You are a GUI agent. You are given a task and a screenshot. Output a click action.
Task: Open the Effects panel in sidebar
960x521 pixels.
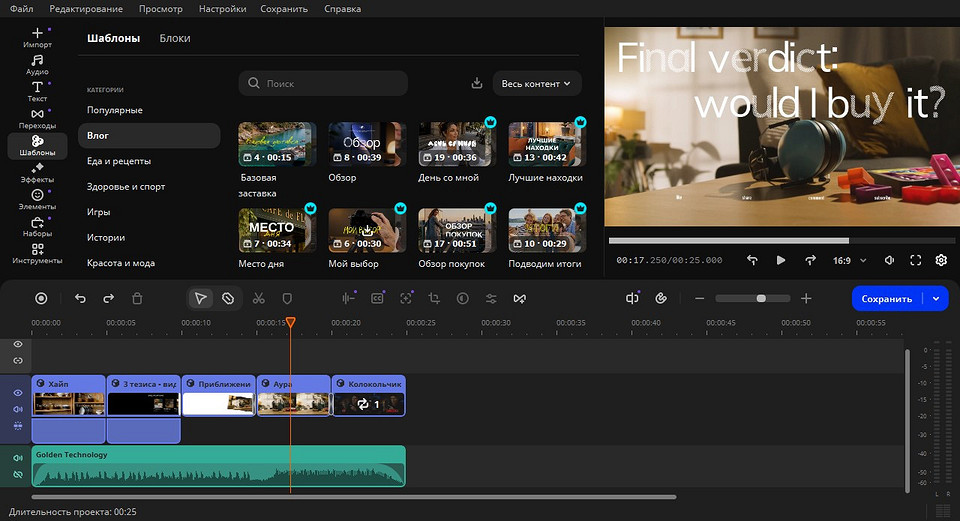37,173
